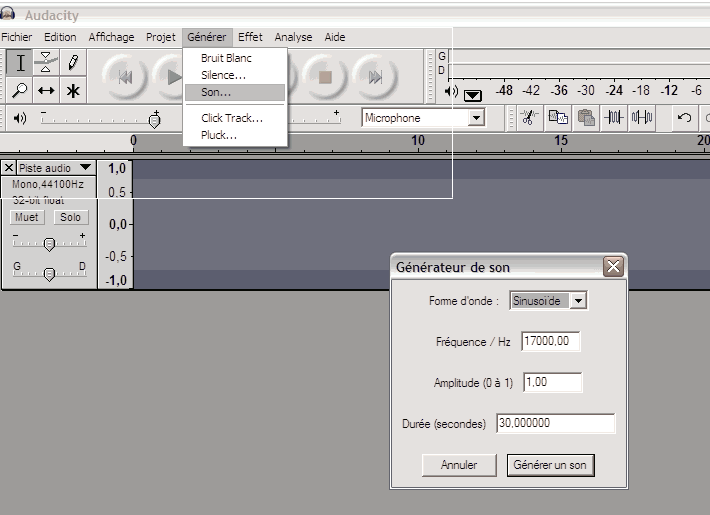Screen dimensions: 710x515
Task: Click the output volume slider handle
Action: (x=155, y=120)
